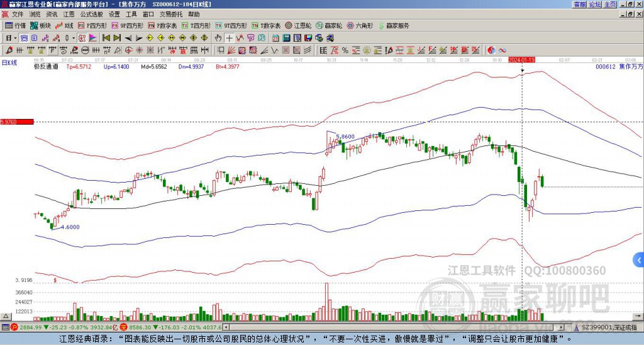644x345 pixels.
Task: Open the 江恩 menu
Action: point(69,14)
